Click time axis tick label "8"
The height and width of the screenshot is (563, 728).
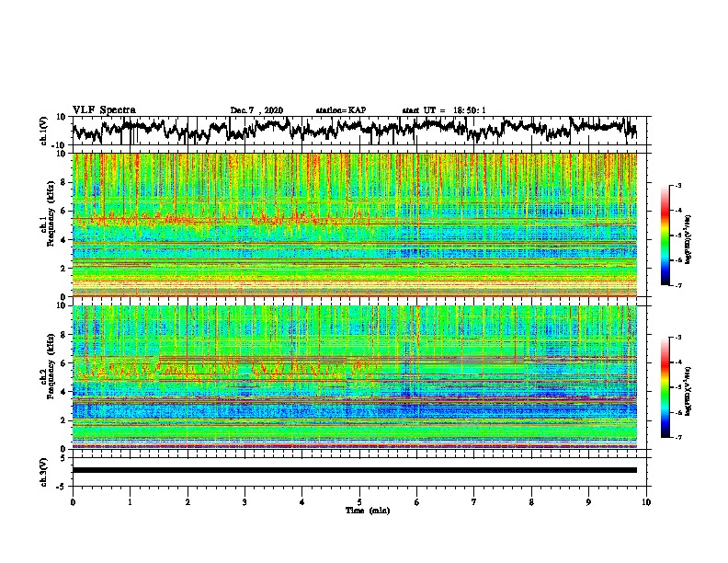pyautogui.click(x=531, y=502)
